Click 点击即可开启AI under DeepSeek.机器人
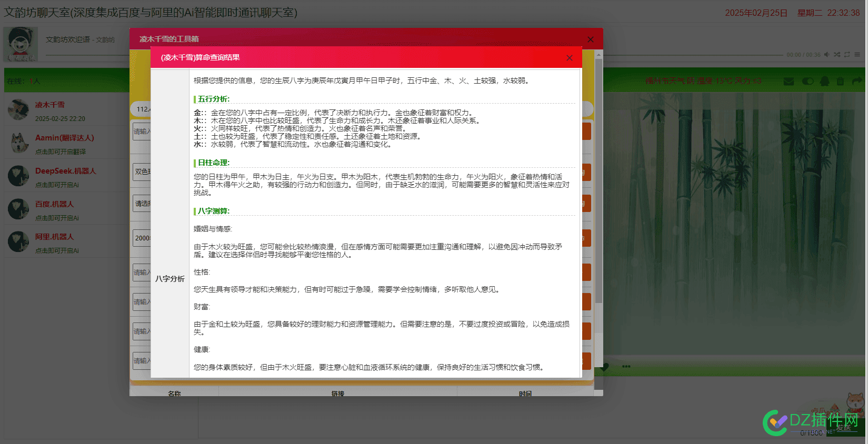 57,185
